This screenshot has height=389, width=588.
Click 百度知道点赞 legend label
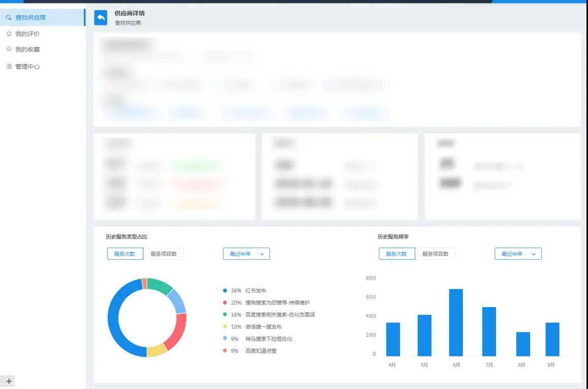click(261, 351)
